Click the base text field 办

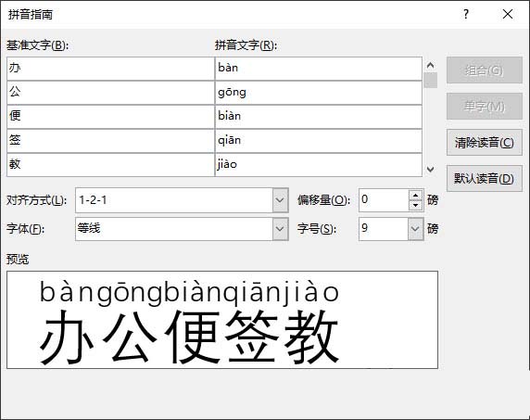pos(110,69)
